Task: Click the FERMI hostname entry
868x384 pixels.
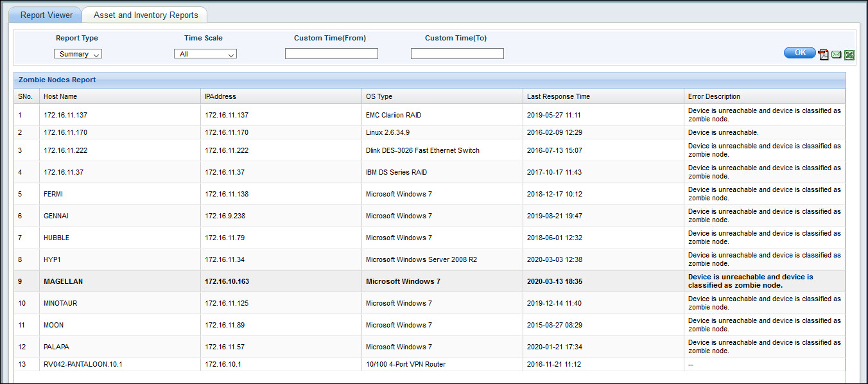Action: [53, 193]
